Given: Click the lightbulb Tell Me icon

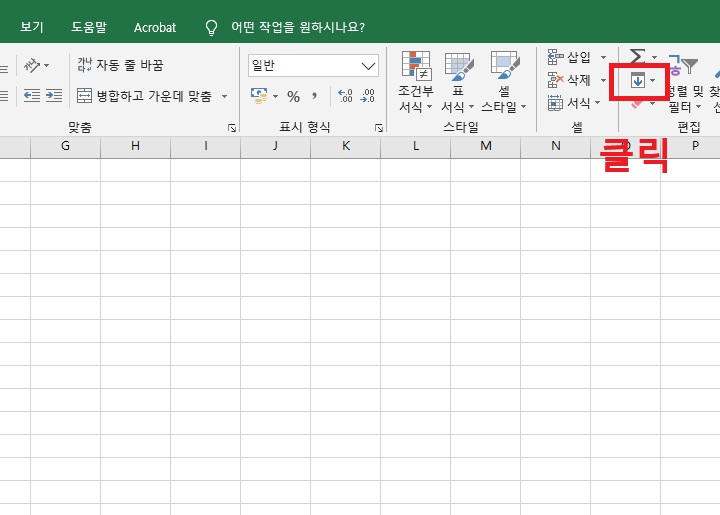Looking at the screenshot, I should (211, 28).
